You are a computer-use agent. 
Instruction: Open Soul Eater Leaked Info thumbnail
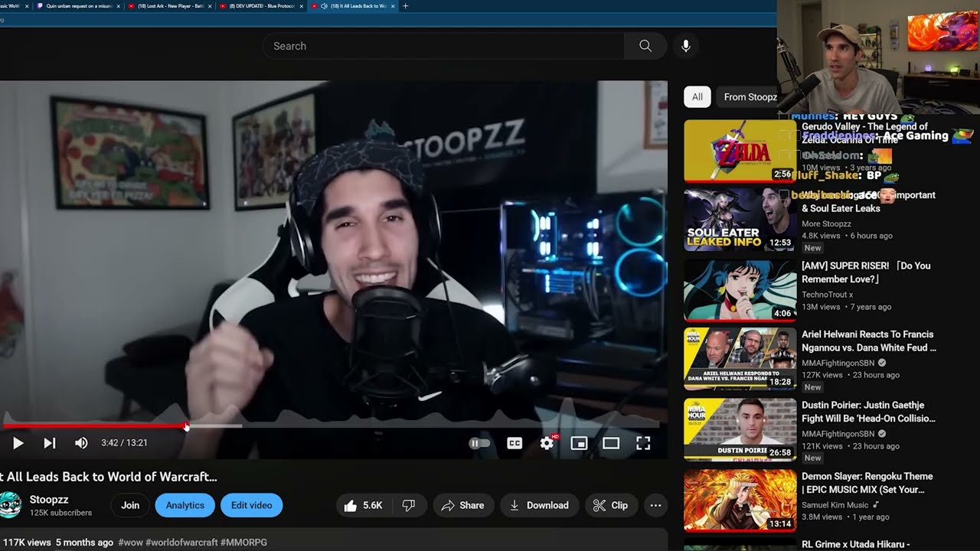740,220
